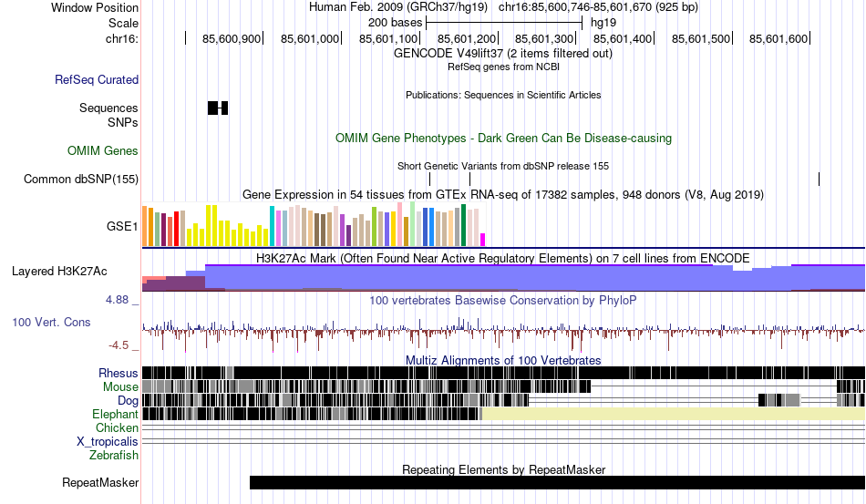Select the rightmost Common dbSNP variant tick
Viewport: 866px width, 504px height.
(x=820, y=179)
